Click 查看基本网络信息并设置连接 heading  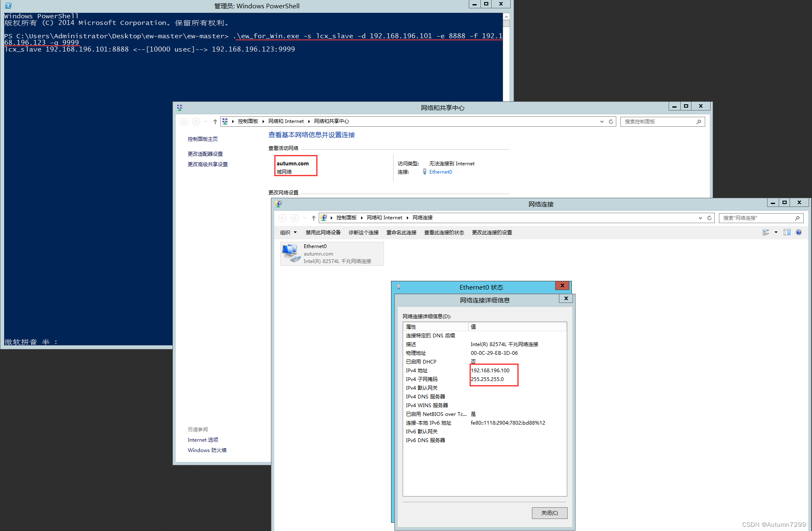(x=312, y=135)
